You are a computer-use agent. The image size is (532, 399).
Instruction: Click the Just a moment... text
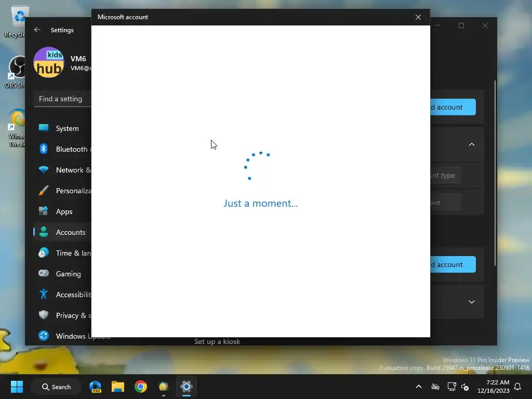pos(261,204)
